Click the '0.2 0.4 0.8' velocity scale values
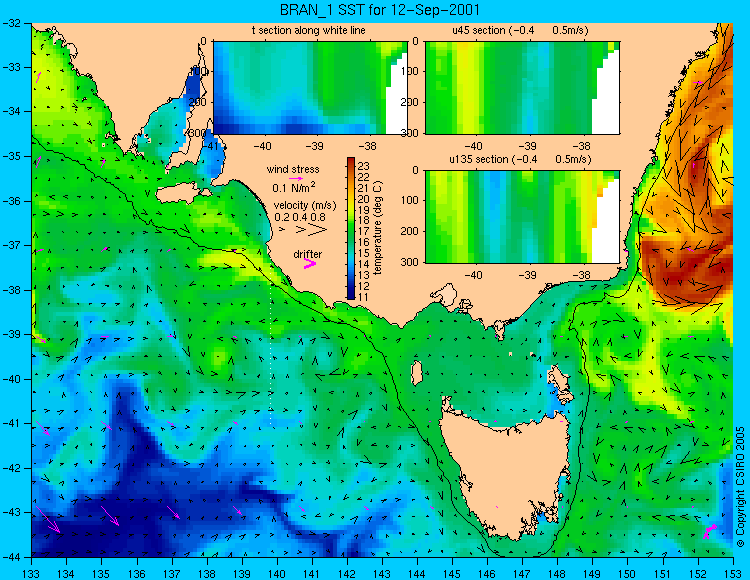The image size is (750, 580). coord(300,217)
